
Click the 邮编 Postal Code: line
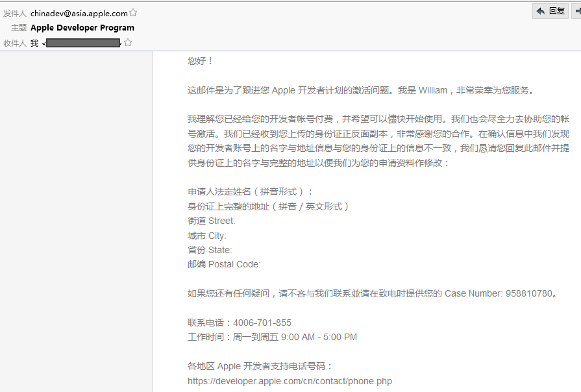224,265
